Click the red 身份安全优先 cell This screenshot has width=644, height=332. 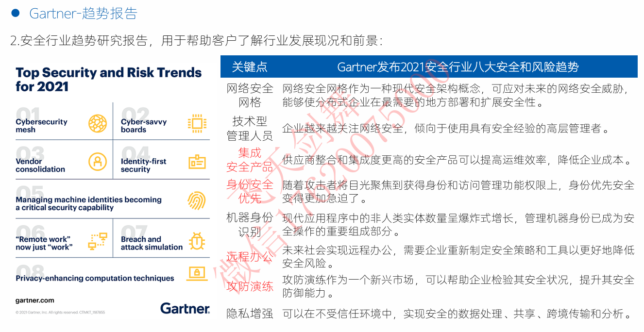pos(250,191)
